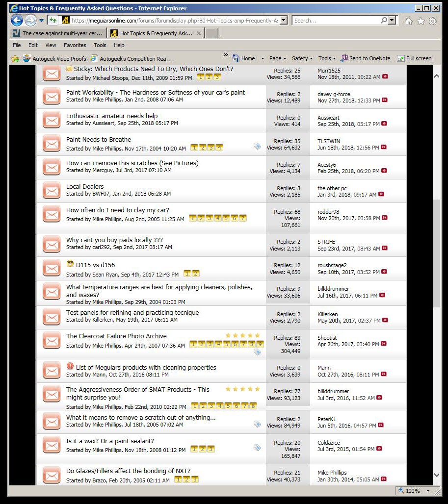Click envelope icon for Clearcoat Failure Photo Archive
The image size is (448, 504).
click(52, 341)
